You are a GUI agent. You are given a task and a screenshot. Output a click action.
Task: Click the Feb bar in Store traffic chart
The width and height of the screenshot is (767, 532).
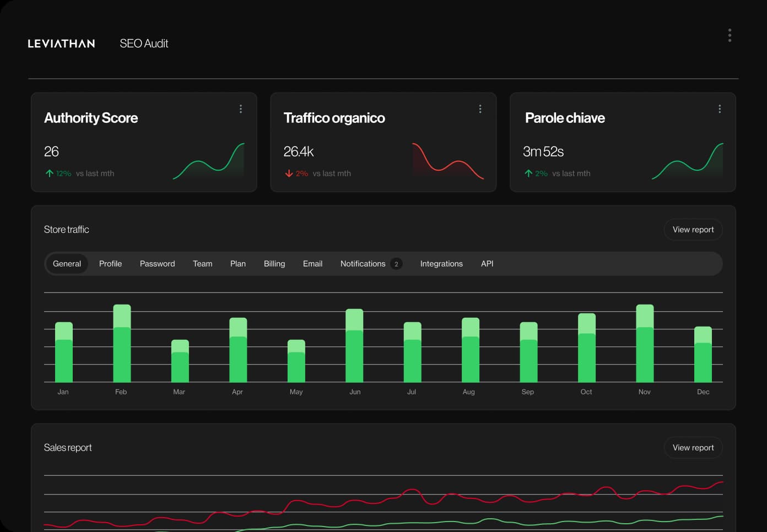click(122, 344)
